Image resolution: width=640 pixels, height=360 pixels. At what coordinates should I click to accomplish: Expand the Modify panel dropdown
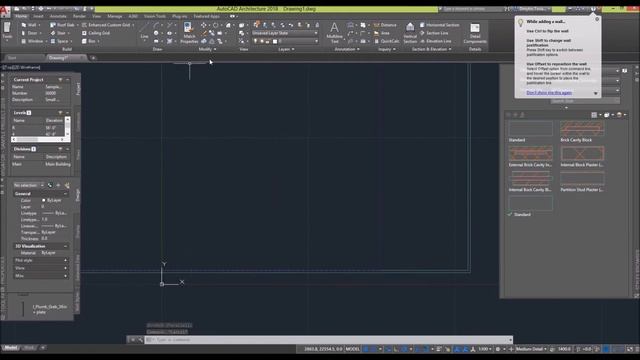coord(207,49)
